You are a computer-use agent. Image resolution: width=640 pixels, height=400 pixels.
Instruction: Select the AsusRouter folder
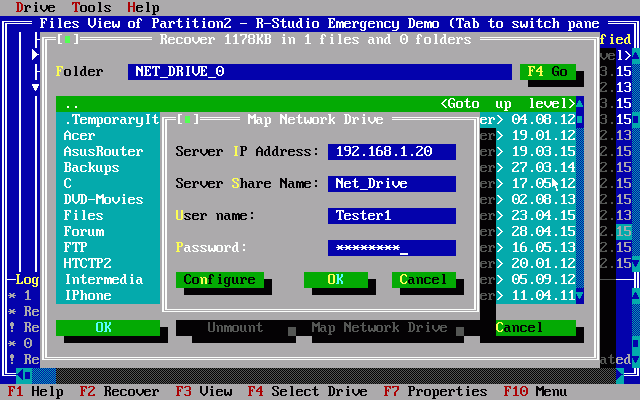tap(103, 151)
